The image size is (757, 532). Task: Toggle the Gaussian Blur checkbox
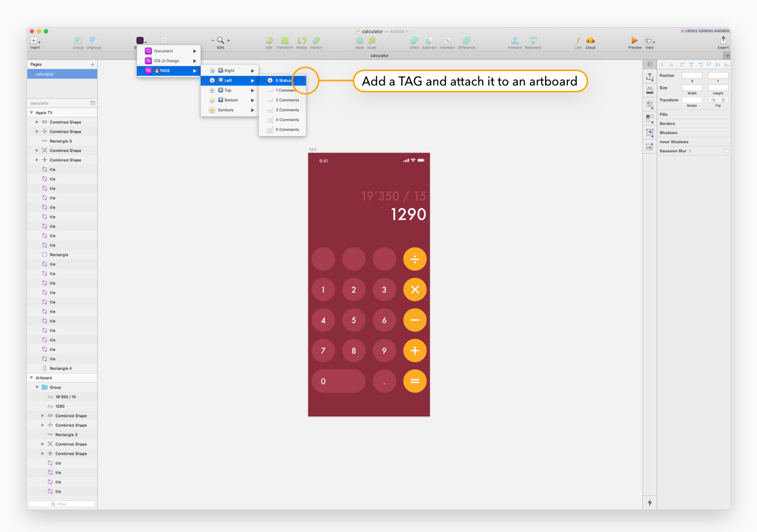tap(727, 151)
